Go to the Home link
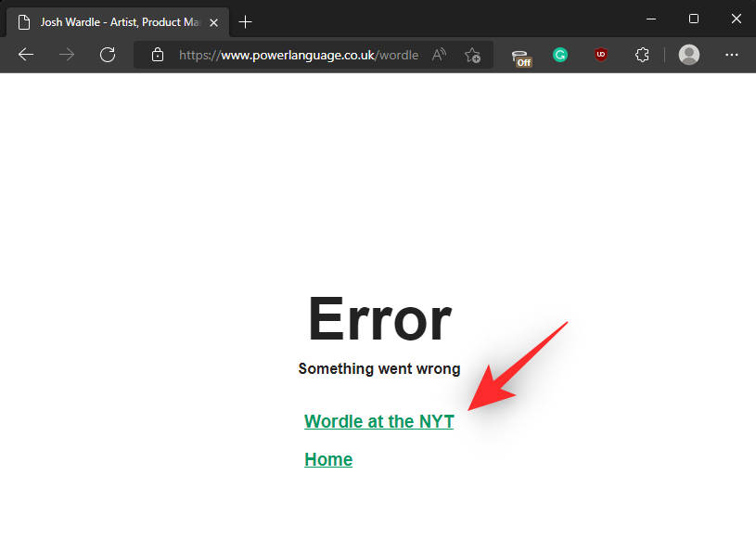 pos(328,459)
